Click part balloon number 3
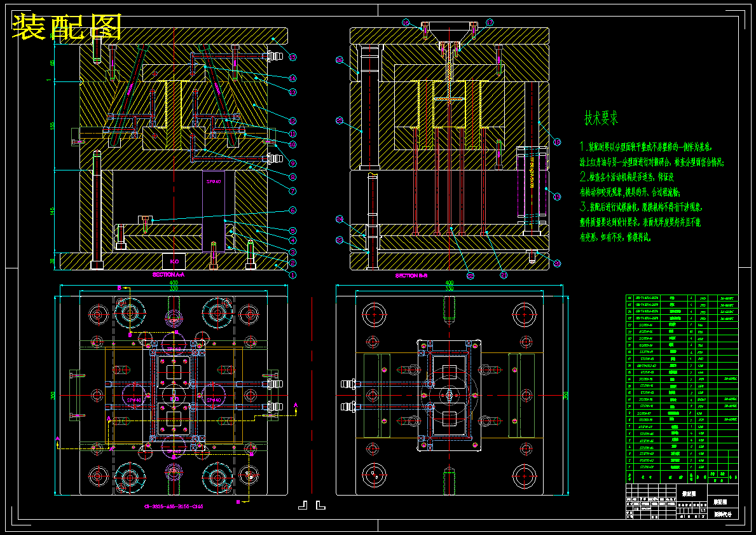 [x=292, y=251]
